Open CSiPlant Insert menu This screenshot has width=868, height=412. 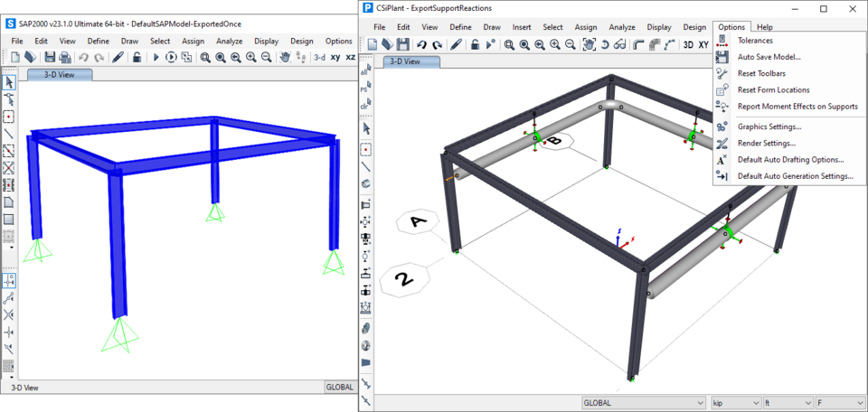[522, 27]
